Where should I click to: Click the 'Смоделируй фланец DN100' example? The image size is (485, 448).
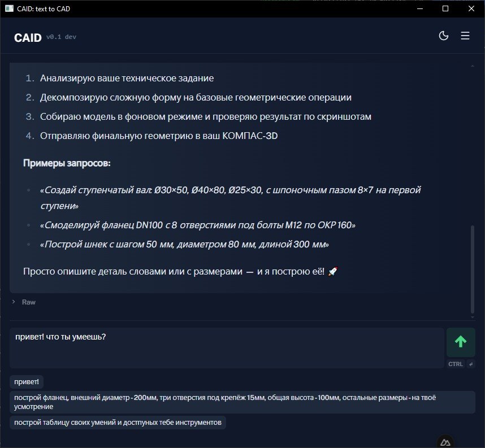[198, 225]
